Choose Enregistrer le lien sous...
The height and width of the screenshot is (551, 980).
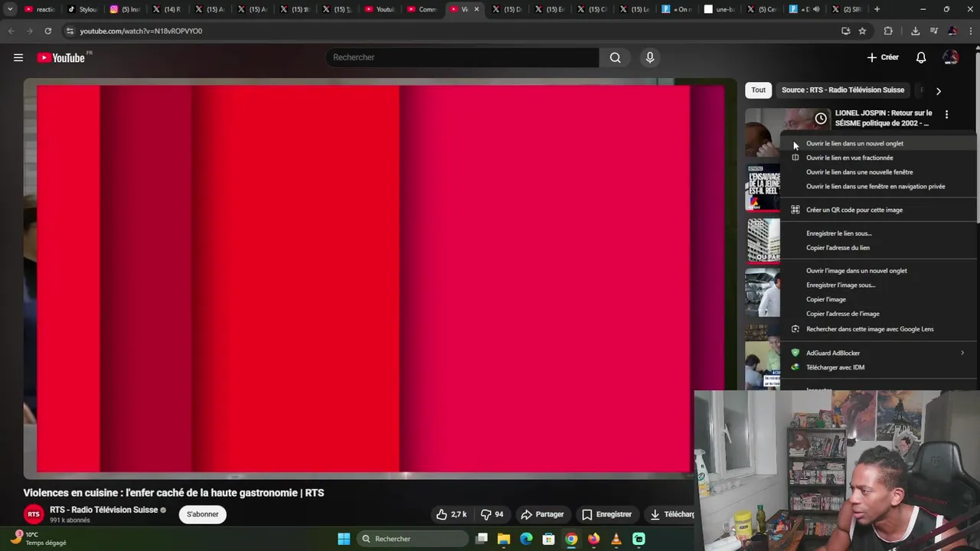pos(838,233)
